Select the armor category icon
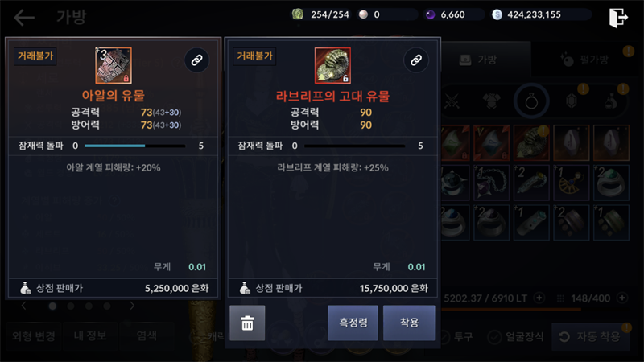Screen dimensions: 644x362 click(x=491, y=101)
